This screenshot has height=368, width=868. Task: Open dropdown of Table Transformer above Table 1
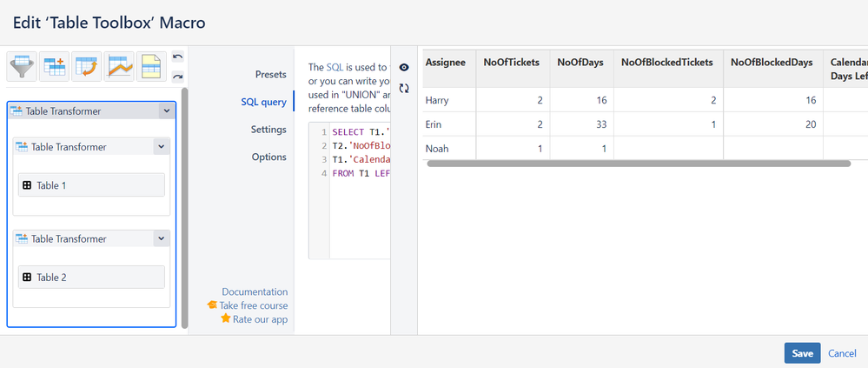coord(161,147)
